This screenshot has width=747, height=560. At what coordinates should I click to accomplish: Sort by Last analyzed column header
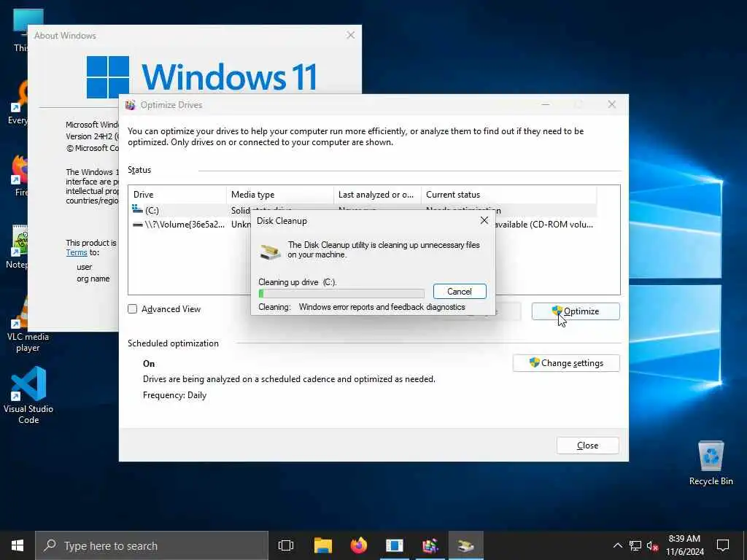[x=377, y=194]
